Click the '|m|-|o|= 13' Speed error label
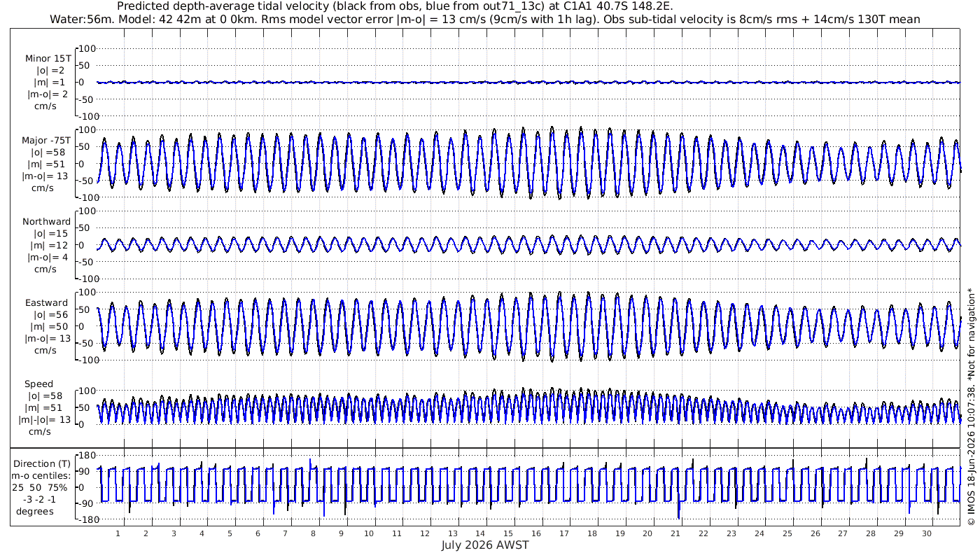The width and height of the screenshot is (980, 560). click(x=45, y=420)
